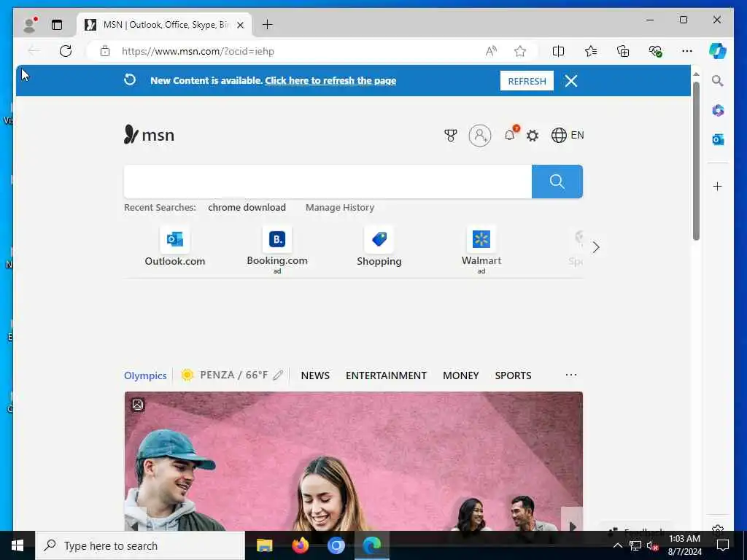Image resolution: width=747 pixels, height=560 pixels.
Task: Switch to the MONEY tab
Action: pos(461,376)
